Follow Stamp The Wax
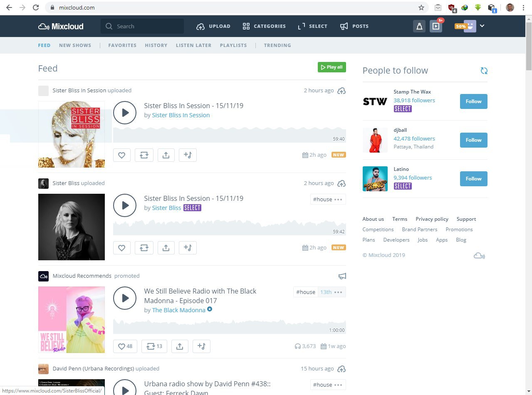 pos(473,101)
